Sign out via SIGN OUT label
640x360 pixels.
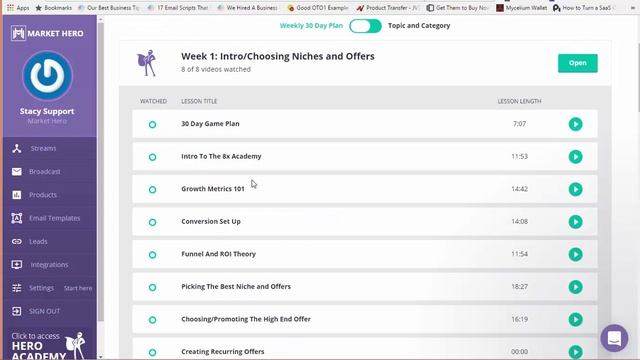(44, 311)
